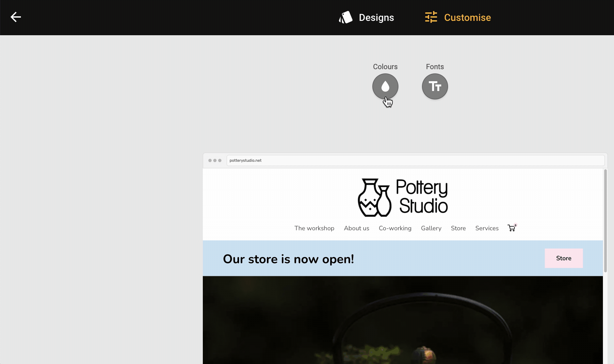Open the Co-working nav link
This screenshot has width=614, height=364.
(395, 228)
